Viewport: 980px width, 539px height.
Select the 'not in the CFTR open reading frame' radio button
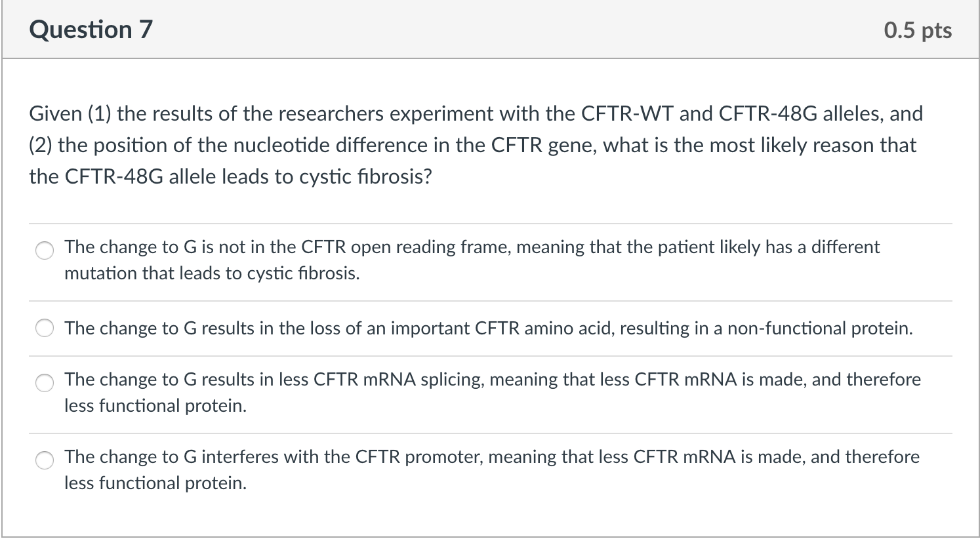45,250
